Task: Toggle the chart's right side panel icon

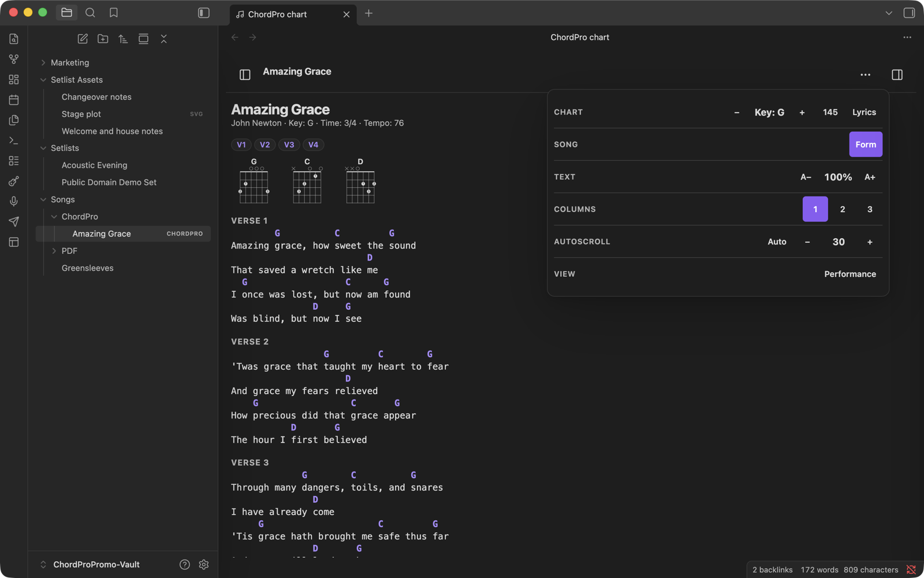Action: 897,75
